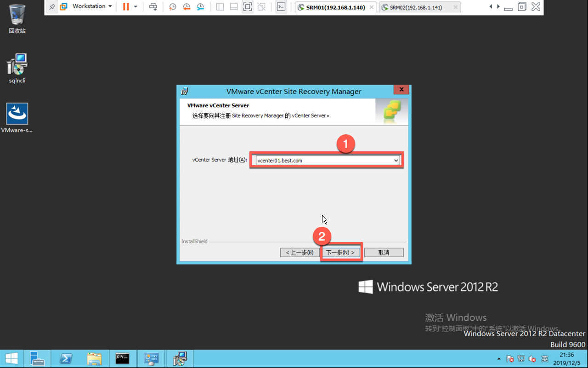Open the Recycle Bin desktop icon

pos(17,19)
